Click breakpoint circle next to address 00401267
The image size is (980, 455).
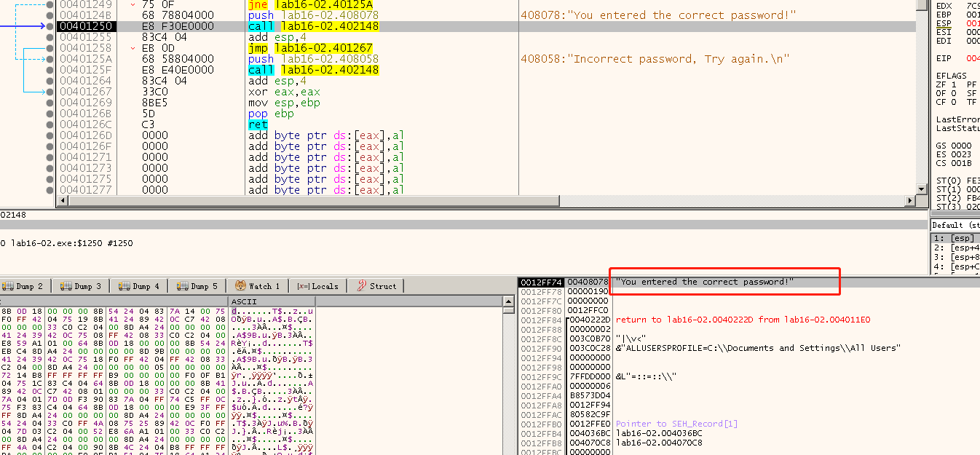pos(49,92)
